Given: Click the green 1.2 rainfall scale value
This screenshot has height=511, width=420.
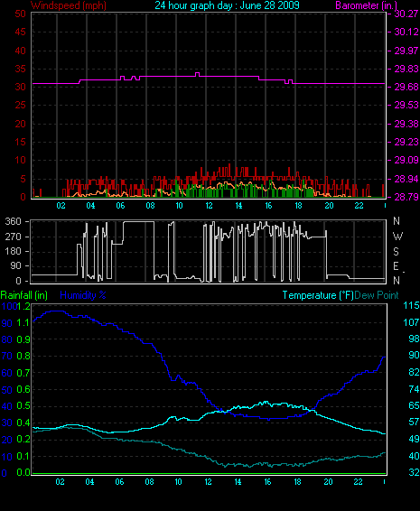Looking at the screenshot, I should point(23,306).
